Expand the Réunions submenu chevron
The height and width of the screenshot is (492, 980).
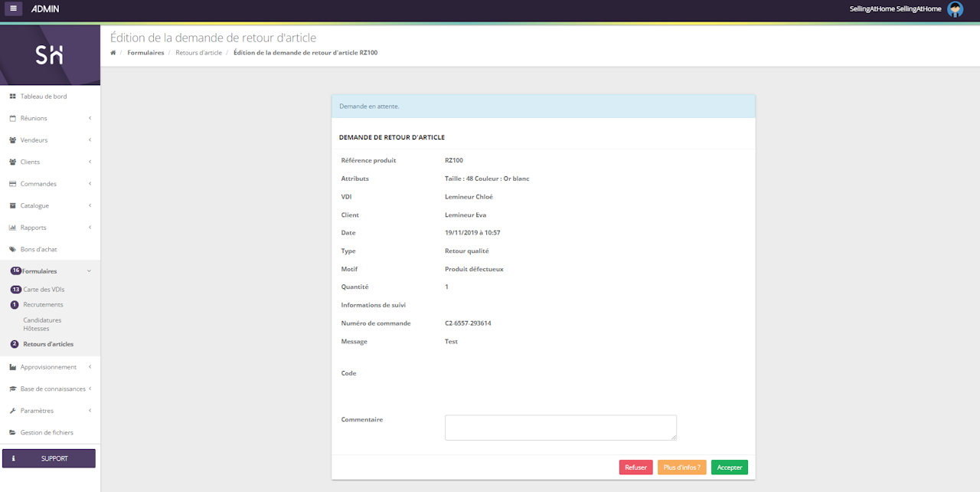pyautogui.click(x=90, y=119)
